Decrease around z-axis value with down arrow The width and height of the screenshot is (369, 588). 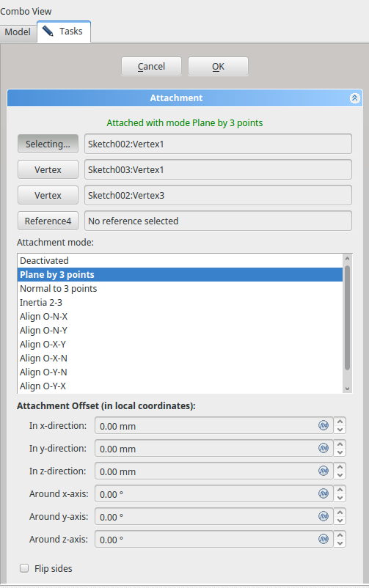coord(340,543)
